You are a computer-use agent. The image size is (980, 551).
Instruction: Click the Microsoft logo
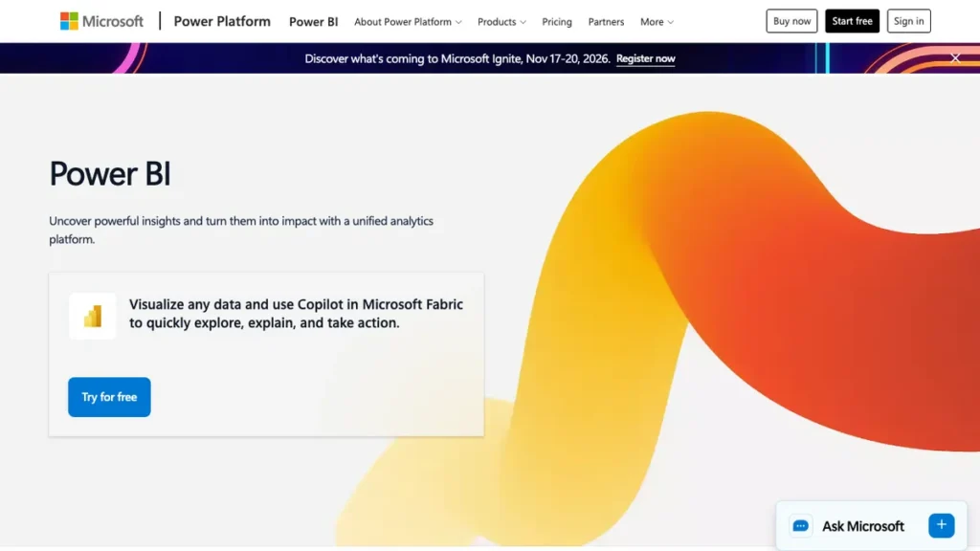point(101,21)
